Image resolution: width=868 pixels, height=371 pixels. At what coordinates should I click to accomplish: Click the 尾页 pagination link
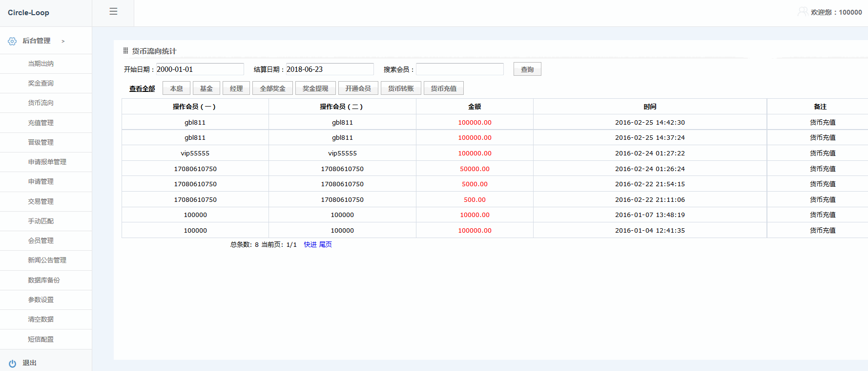tap(326, 244)
